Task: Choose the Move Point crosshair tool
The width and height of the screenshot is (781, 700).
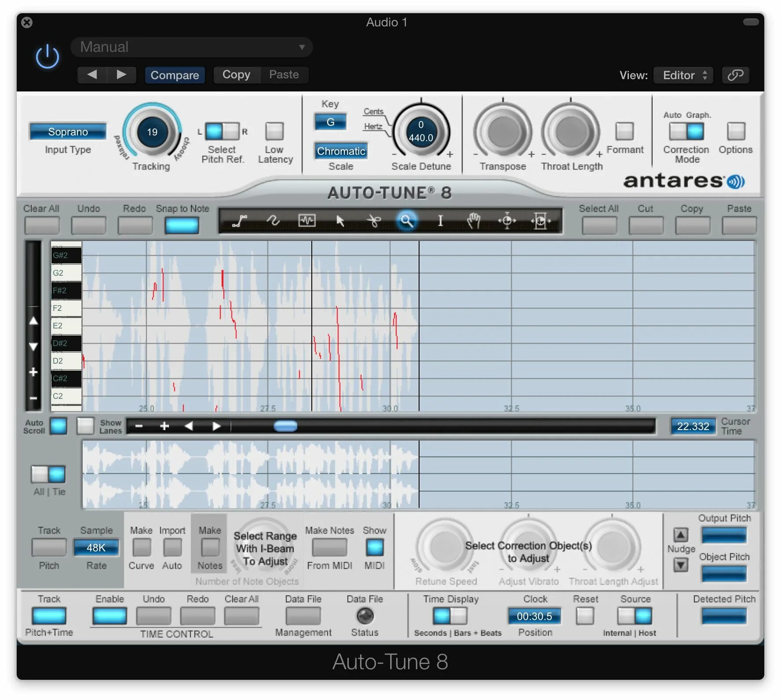Action: tap(507, 220)
